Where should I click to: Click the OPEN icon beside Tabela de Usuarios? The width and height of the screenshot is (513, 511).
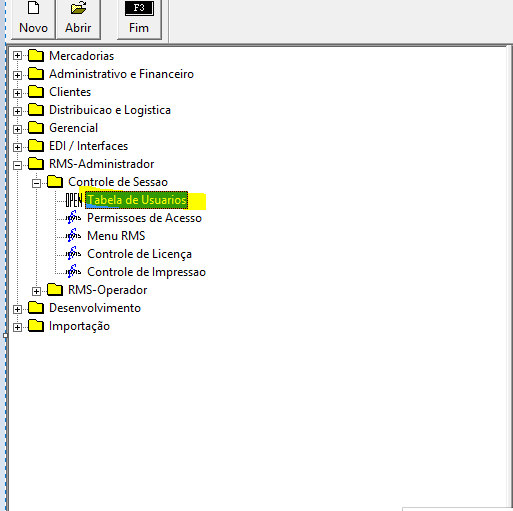pos(74,200)
